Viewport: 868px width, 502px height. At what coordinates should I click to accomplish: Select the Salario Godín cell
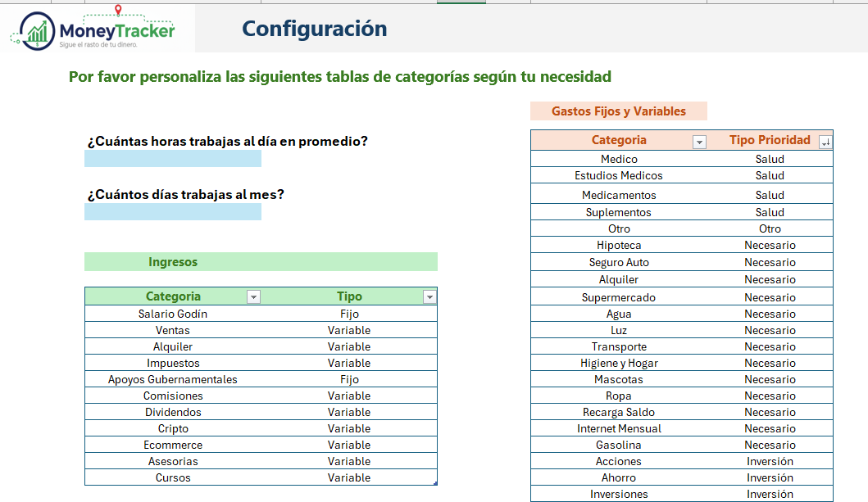click(173, 314)
